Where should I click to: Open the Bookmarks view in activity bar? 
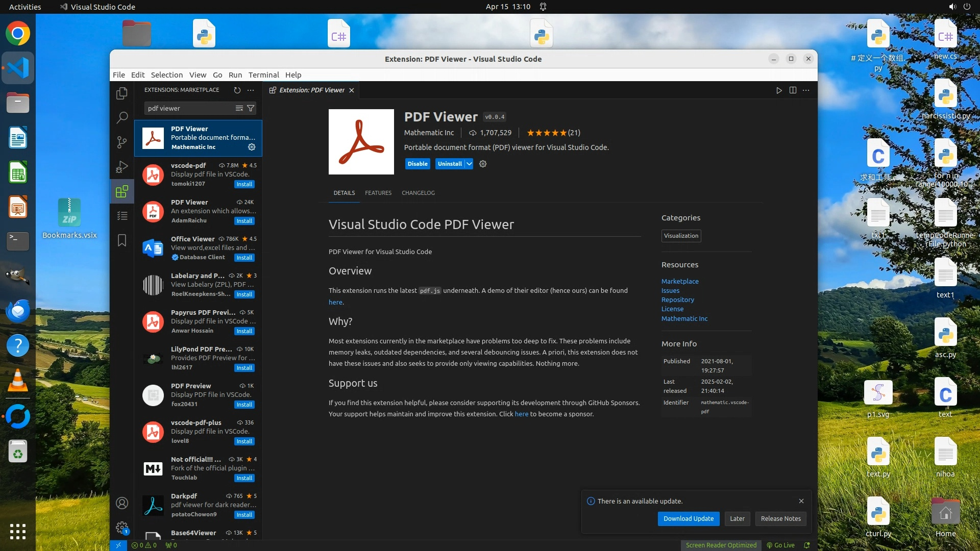click(121, 240)
